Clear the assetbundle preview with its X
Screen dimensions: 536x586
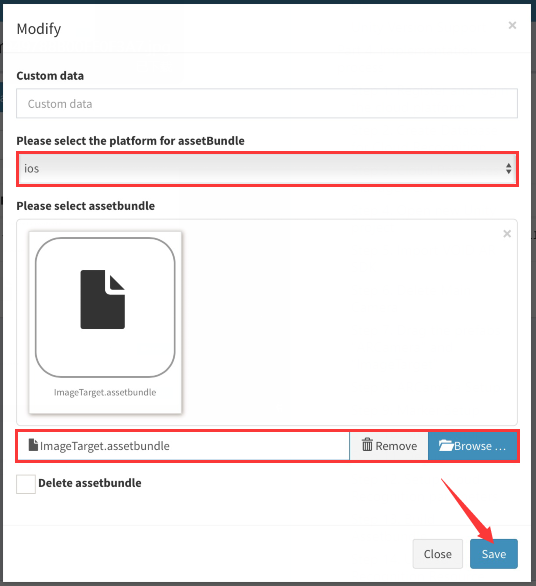pyautogui.click(x=507, y=234)
